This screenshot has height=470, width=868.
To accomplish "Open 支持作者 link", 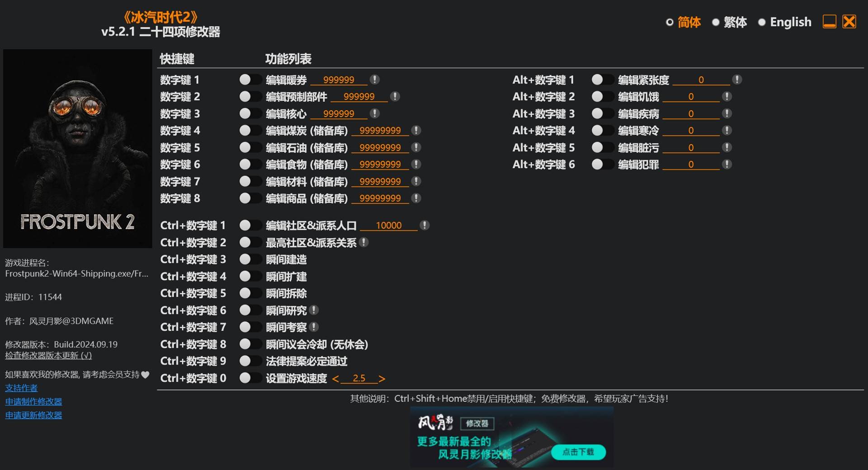I will pos(21,388).
